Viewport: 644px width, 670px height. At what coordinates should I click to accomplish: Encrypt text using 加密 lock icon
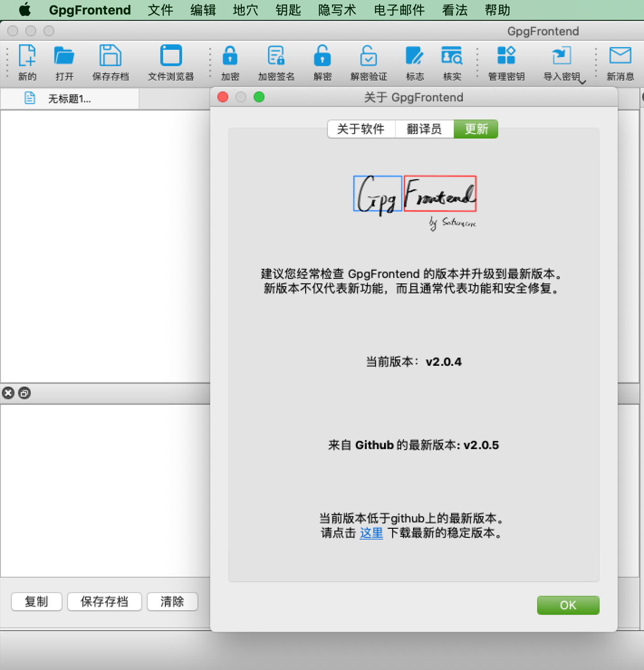(230, 62)
